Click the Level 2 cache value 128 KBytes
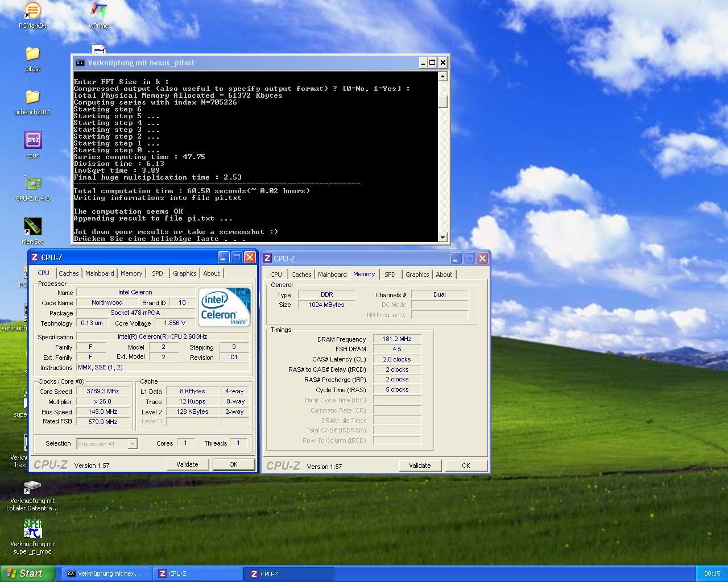 tap(192, 411)
